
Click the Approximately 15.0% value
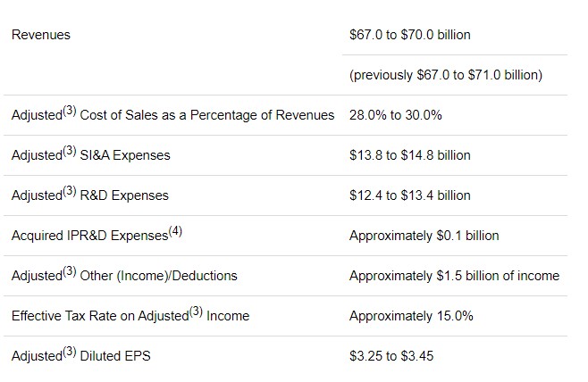coord(411,316)
